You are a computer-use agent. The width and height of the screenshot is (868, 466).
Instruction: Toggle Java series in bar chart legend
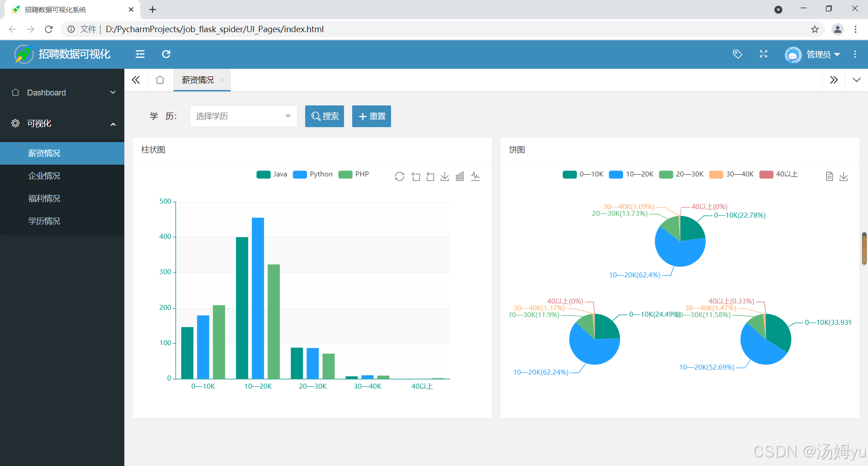[x=272, y=174]
